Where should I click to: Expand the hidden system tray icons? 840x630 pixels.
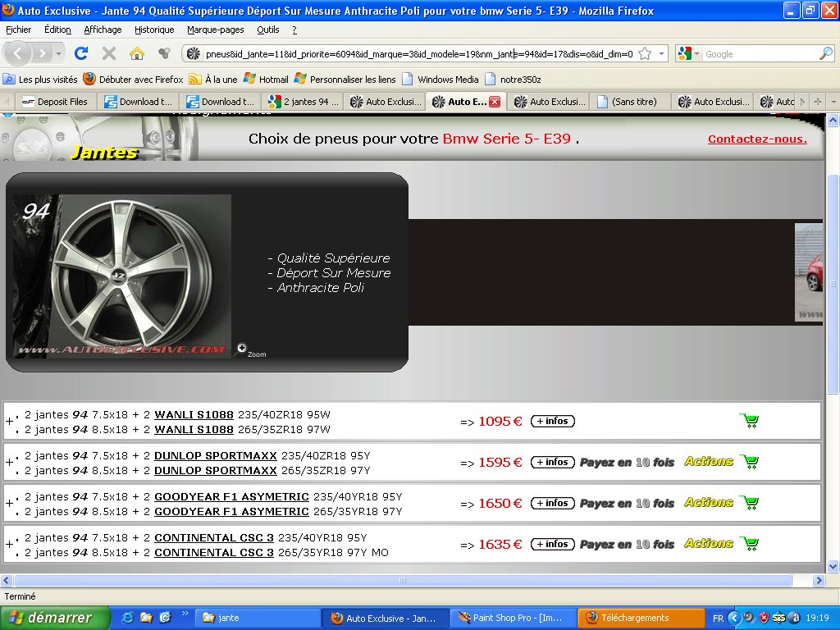click(733, 619)
